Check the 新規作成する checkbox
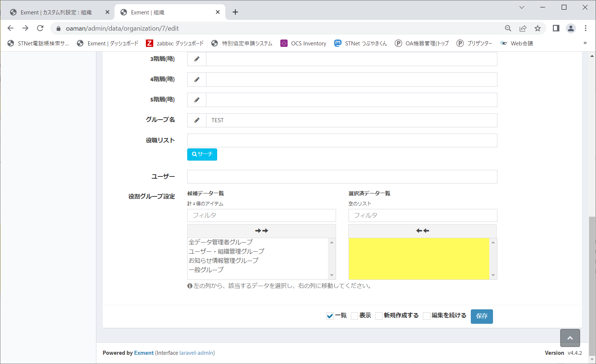The height and width of the screenshot is (364, 596). tap(379, 316)
